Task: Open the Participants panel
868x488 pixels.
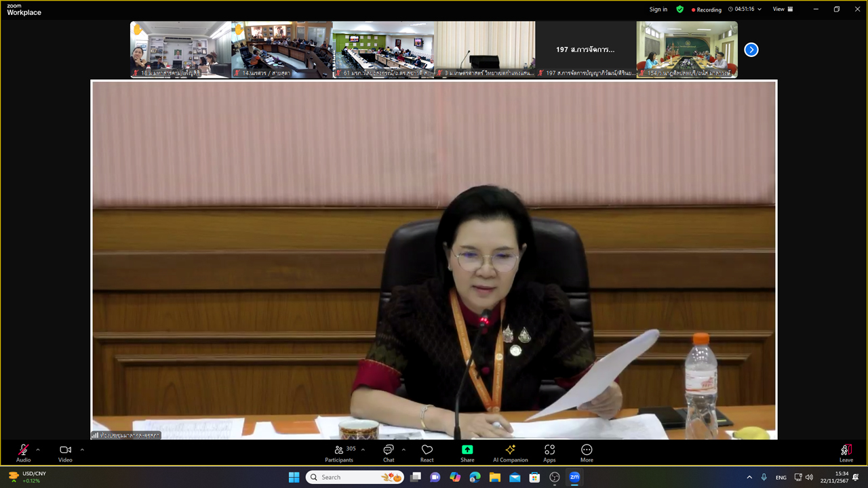Action: click(x=339, y=452)
